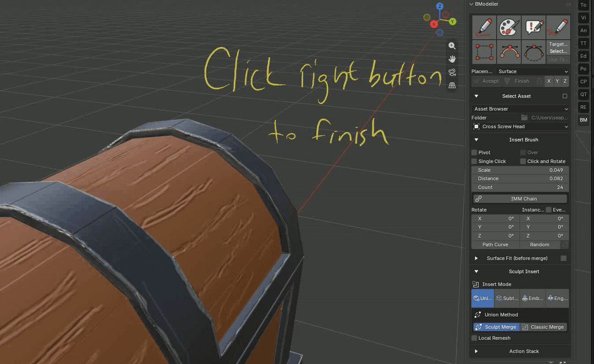This screenshot has height=364, width=594.
Task: Click the Union Method icon
Action: pyautogui.click(x=478, y=315)
